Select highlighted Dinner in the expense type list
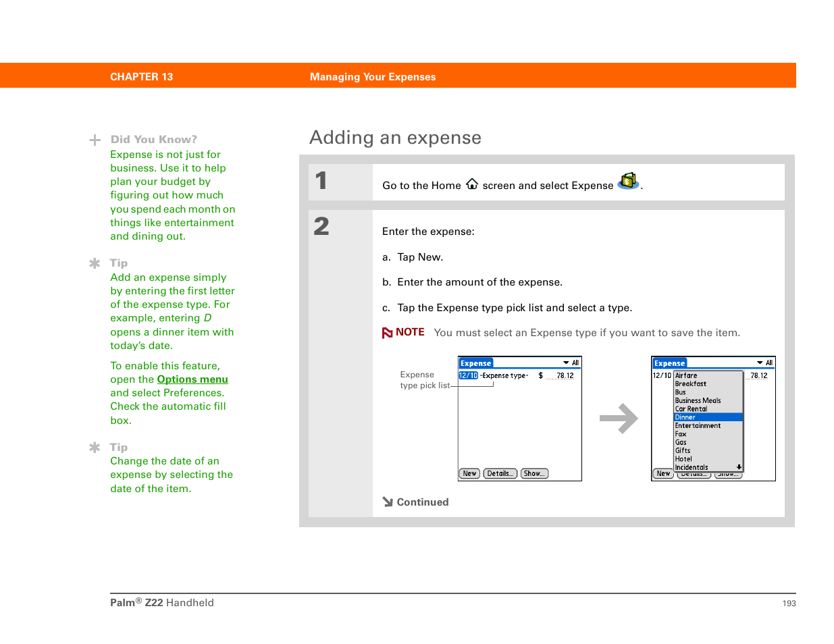The width and height of the screenshot is (834, 644). point(708,417)
